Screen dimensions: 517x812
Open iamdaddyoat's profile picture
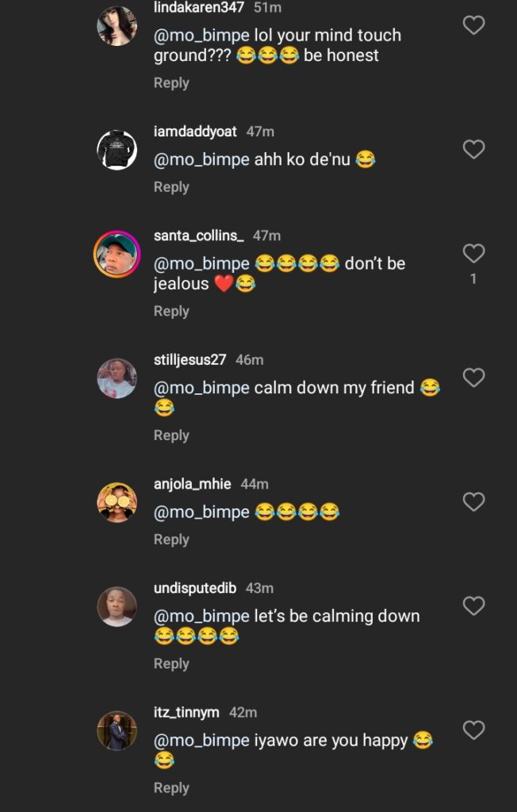point(117,149)
